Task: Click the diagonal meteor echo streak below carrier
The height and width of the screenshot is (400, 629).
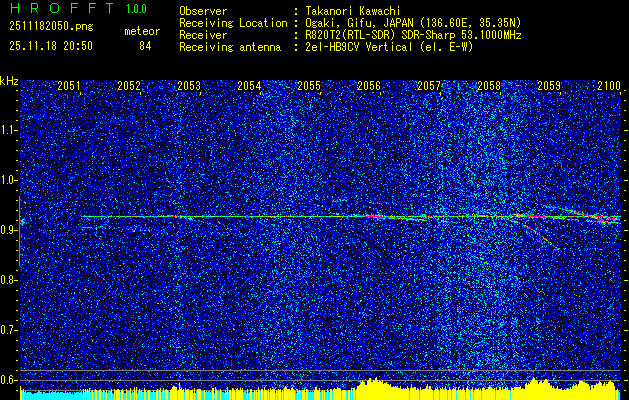Action: (x=542, y=238)
